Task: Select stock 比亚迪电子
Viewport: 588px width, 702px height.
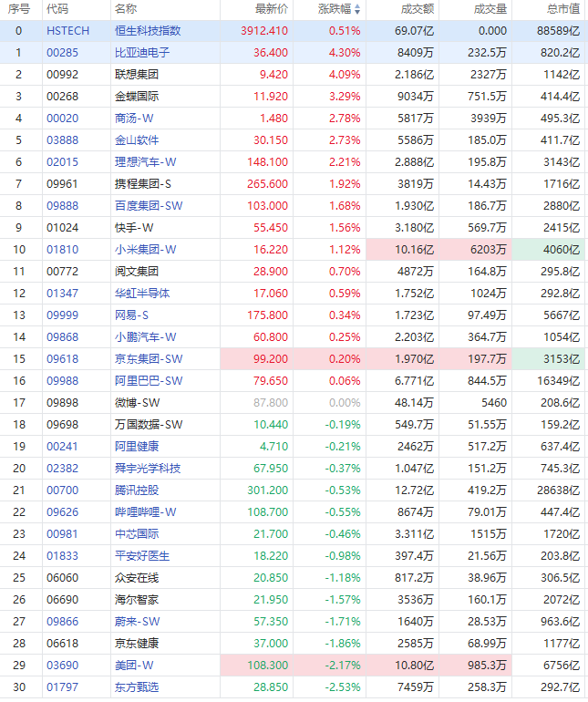Action: pyautogui.click(x=142, y=53)
